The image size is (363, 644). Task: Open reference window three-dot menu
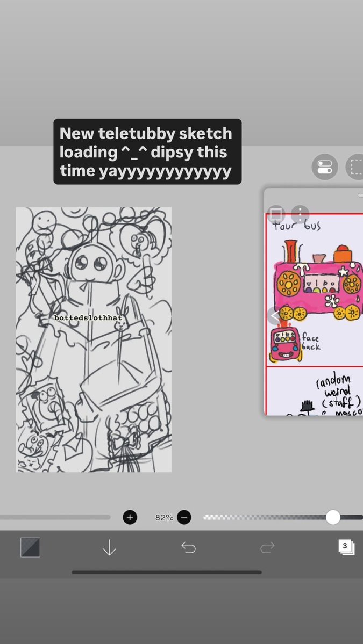[300, 214]
